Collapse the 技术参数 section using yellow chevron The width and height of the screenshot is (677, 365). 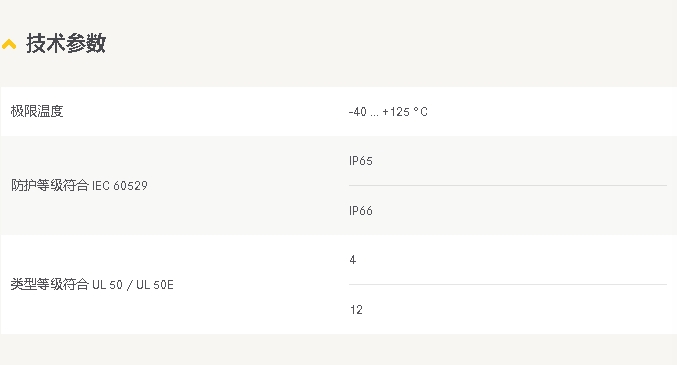coord(9,44)
